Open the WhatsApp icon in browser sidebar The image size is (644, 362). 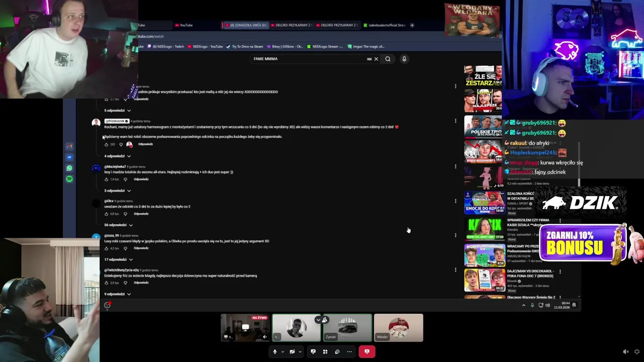click(x=69, y=168)
